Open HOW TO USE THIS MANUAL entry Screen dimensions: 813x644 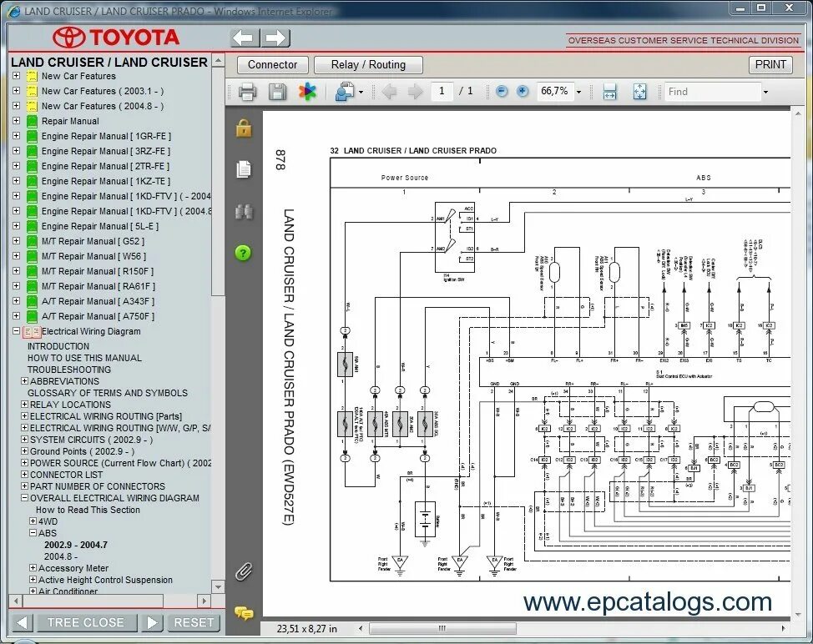[x=84, y=358]
